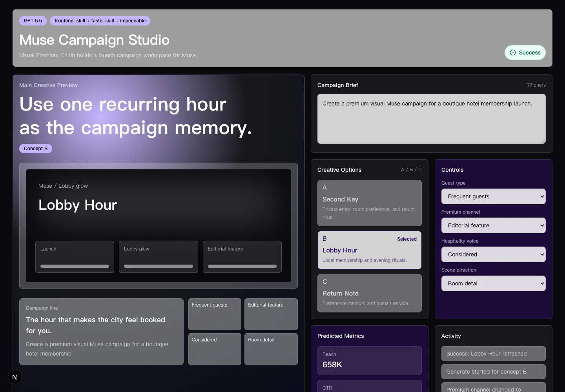Select creative option C Return Note
The image size is (565, 392).
(x=370, y=293)
